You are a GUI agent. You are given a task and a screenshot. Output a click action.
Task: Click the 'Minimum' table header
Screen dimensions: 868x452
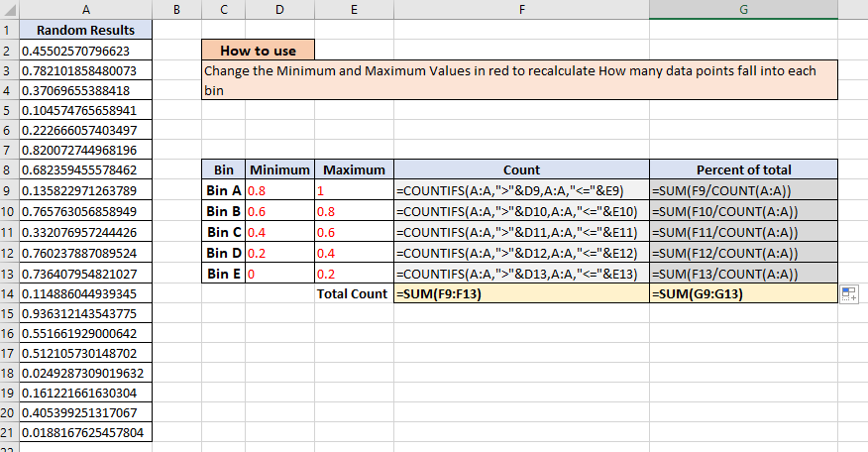280,169
